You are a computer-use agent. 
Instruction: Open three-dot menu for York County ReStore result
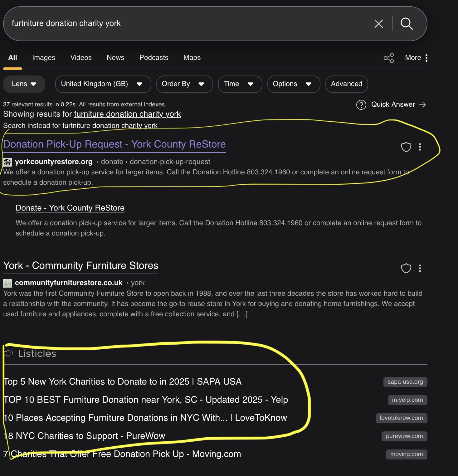click(420, 147)
